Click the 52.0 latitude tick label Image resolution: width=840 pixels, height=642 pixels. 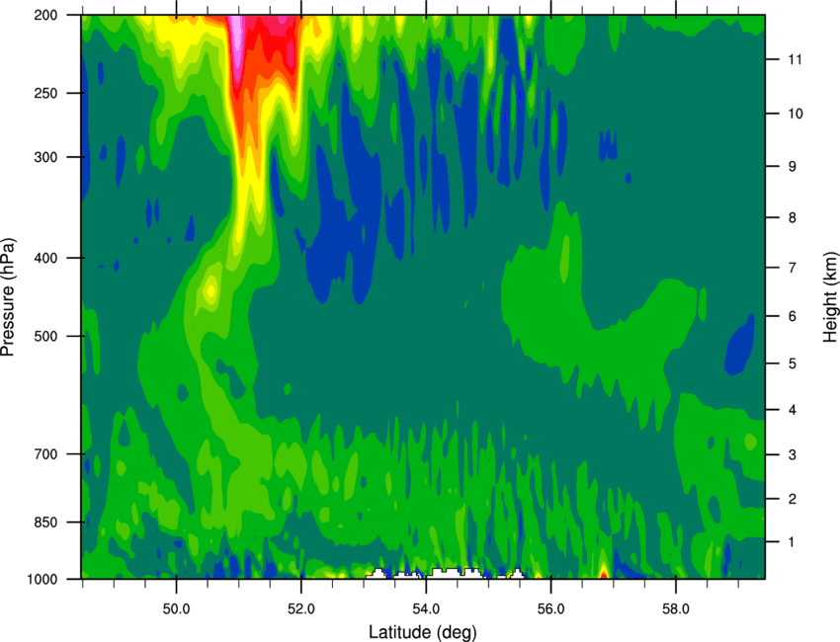[x=301, y=609]
